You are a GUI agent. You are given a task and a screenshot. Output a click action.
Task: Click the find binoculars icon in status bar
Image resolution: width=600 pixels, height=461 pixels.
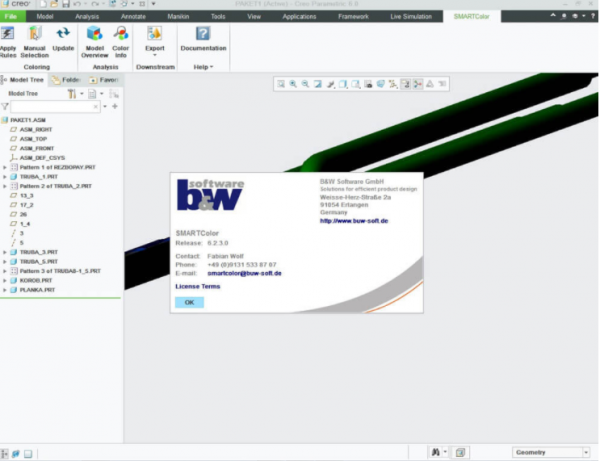435,453
